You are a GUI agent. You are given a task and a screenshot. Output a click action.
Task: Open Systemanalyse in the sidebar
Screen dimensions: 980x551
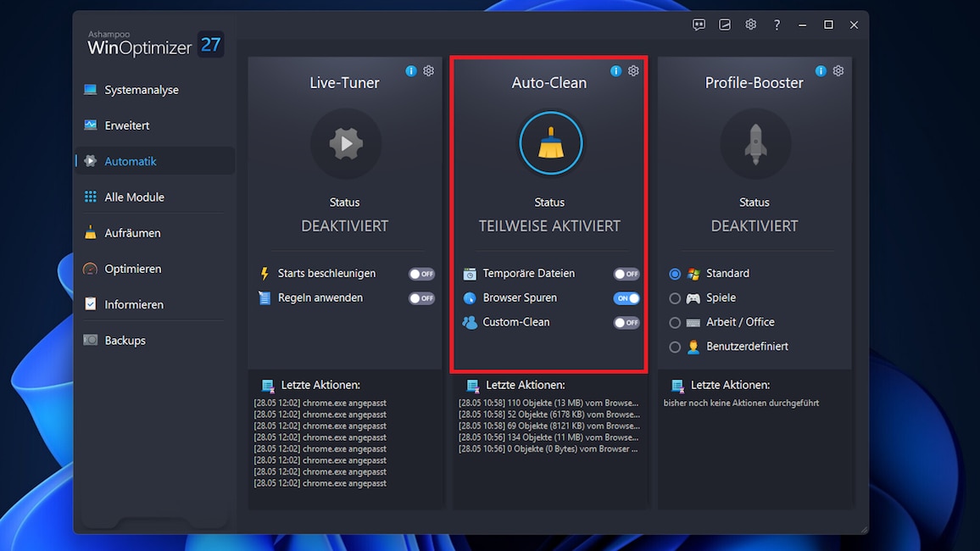click(155, 90)
